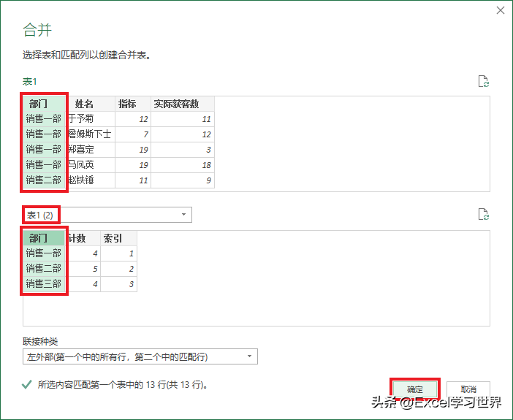Select 指标 column header in 表1
This screenshot has height=420, width=513.
click(133, 104)
